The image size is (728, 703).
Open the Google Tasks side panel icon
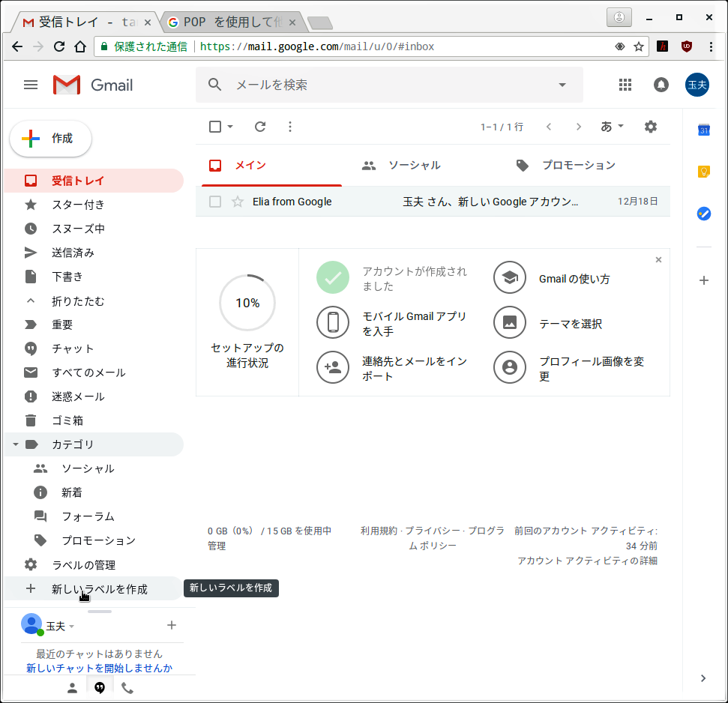coord(704,214)
